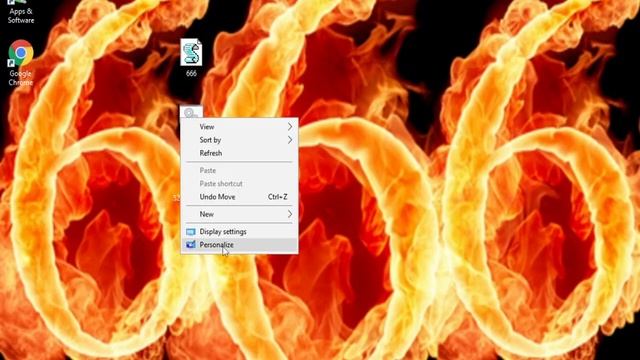Image resolution: width=640 pixels, height=360 pixels.
Task: Click the Personalize menu icon
Action: click(x=191, y=245)
